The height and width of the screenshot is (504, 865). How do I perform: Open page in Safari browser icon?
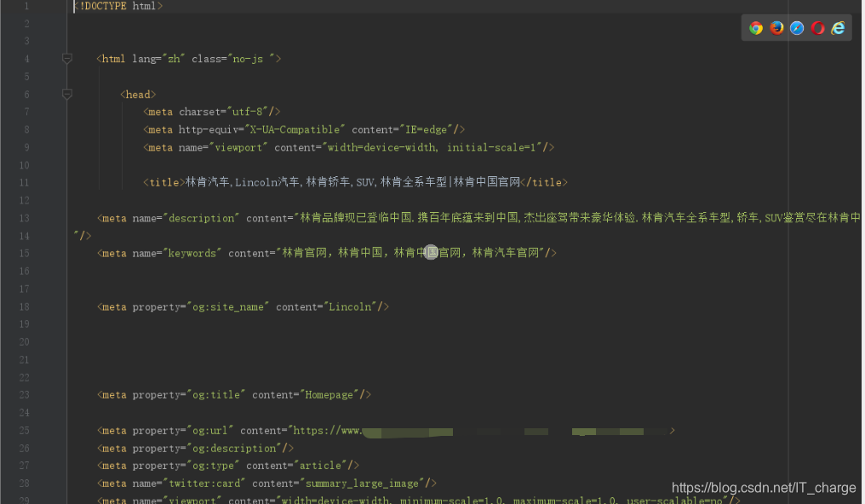click(797, 28)
